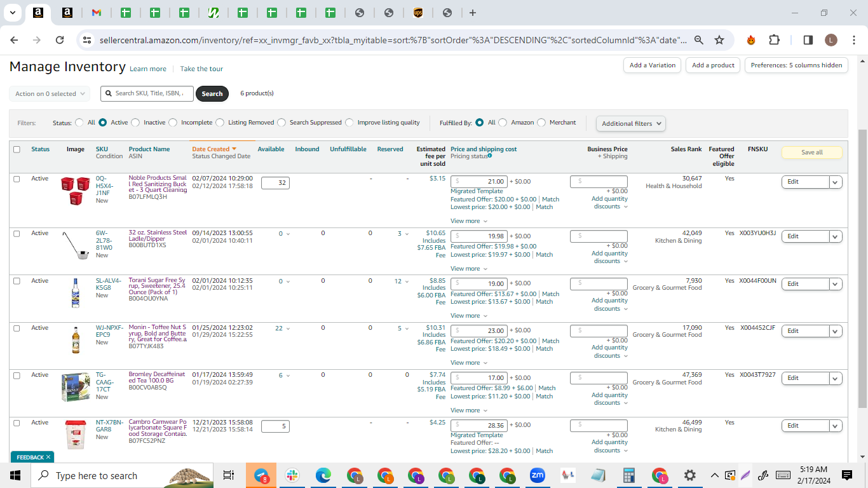Switch to the Gmail browser tab
The image size is (868, 488).
97,13
